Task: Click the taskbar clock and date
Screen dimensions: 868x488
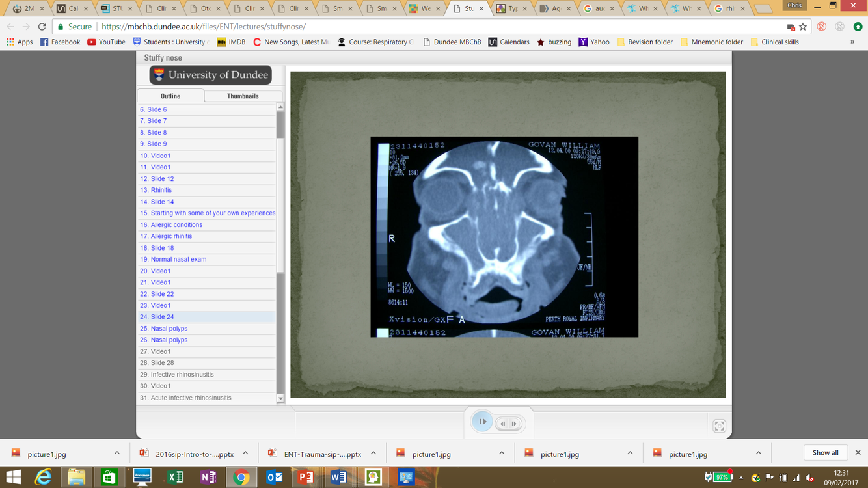Action: (x=841, y=478)
